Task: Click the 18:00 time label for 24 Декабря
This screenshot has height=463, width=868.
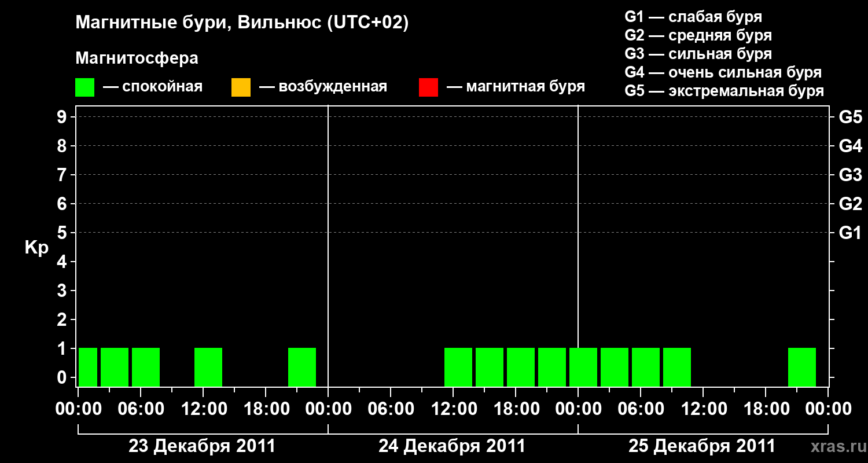Action: pos(516,409)
